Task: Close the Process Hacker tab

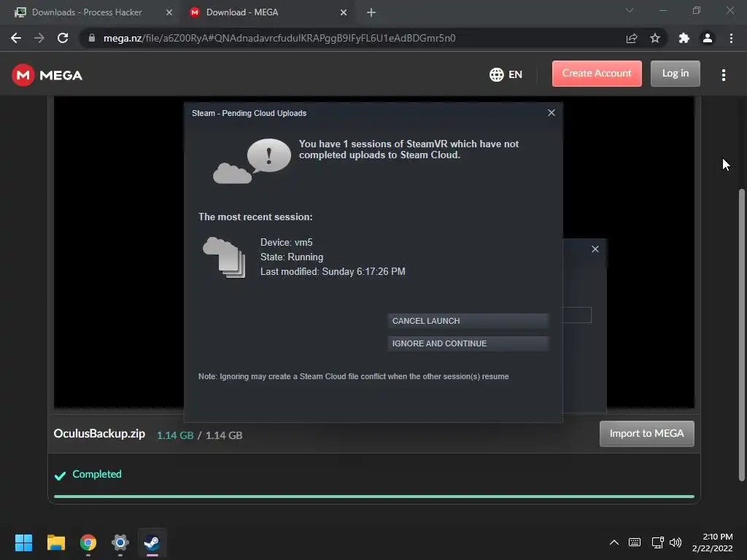Action: [169, 12]
